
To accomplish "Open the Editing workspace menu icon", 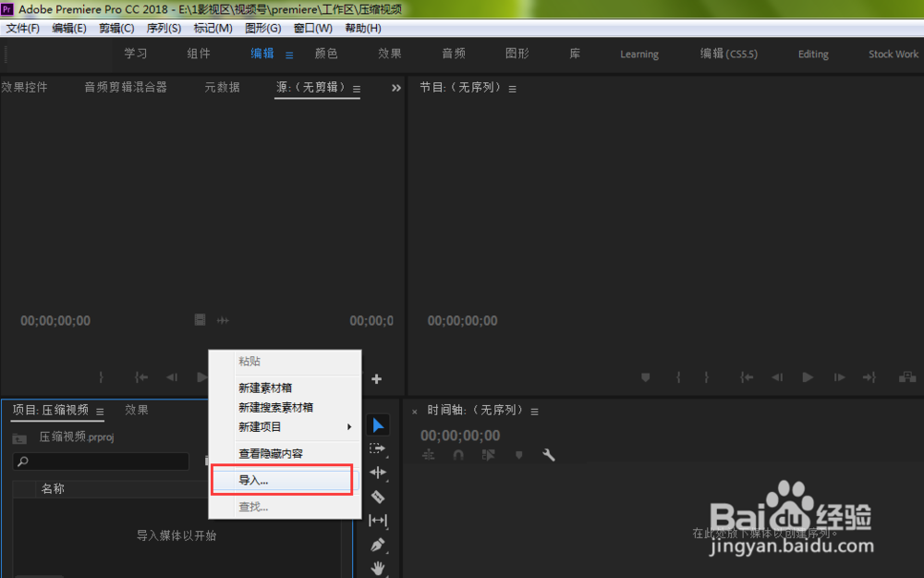I will coord(289,55).
